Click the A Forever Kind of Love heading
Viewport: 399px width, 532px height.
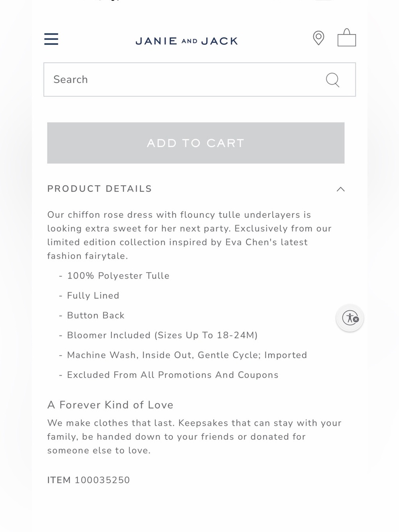click(x=110, y=405)
